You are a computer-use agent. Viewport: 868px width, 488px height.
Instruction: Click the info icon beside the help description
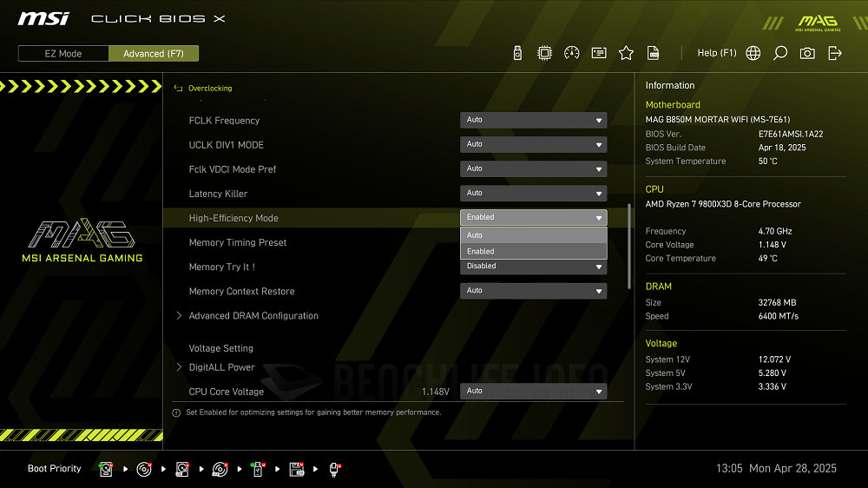[x=176, y=412]
